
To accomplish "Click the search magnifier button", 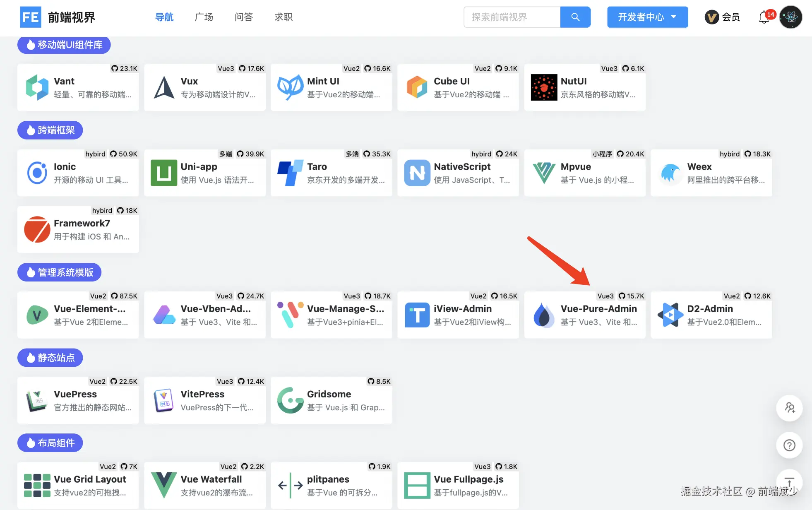I will pos(575,17).
